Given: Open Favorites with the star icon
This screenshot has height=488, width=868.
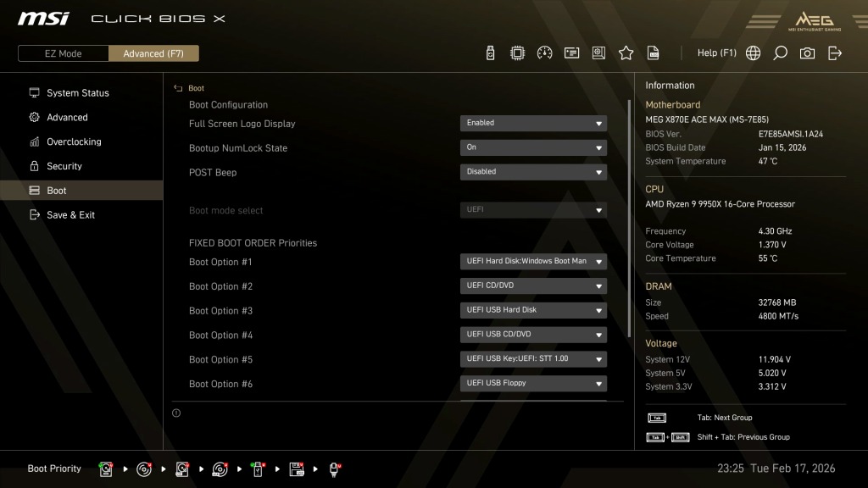Looking at the screenshot, I should tap(626, 53).
